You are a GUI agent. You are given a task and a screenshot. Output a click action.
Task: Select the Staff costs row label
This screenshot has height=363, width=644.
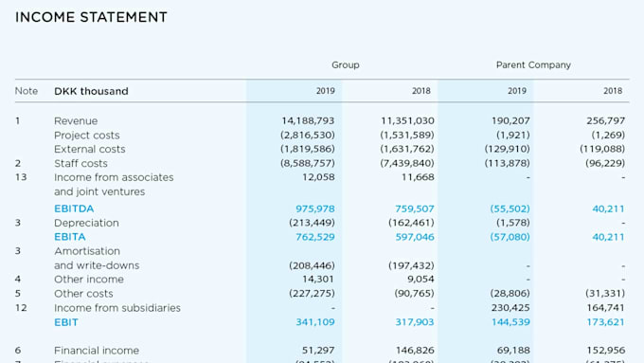point(80,164)
